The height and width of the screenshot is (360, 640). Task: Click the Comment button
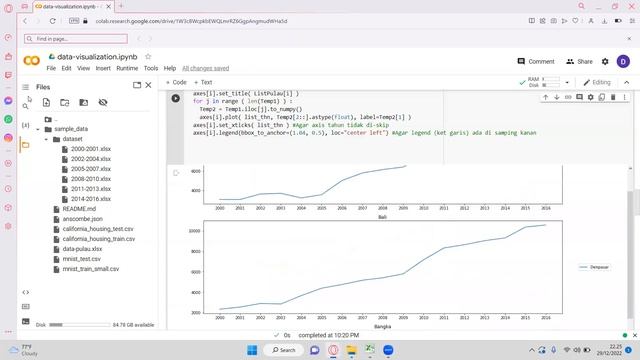[536, 62]
